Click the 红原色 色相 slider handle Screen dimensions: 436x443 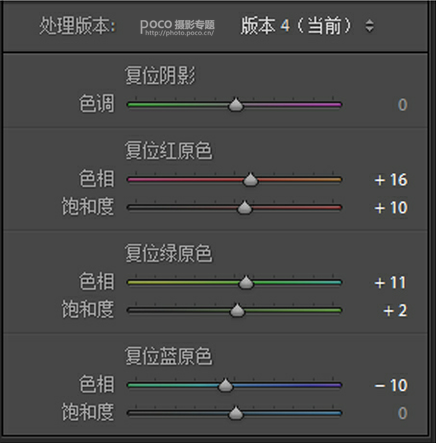click(x=250, y=180)
